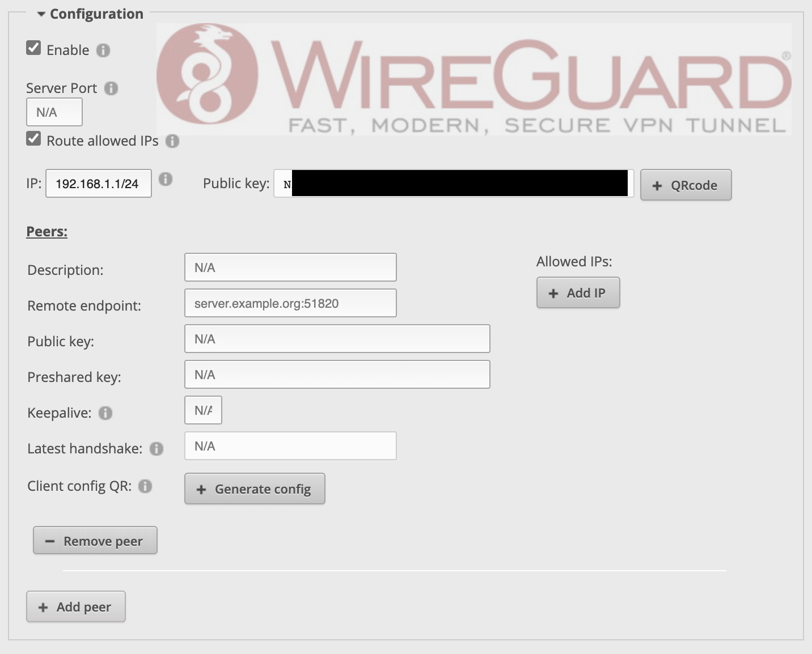Click the Keepalive info icon

click(x=105, y=413)
